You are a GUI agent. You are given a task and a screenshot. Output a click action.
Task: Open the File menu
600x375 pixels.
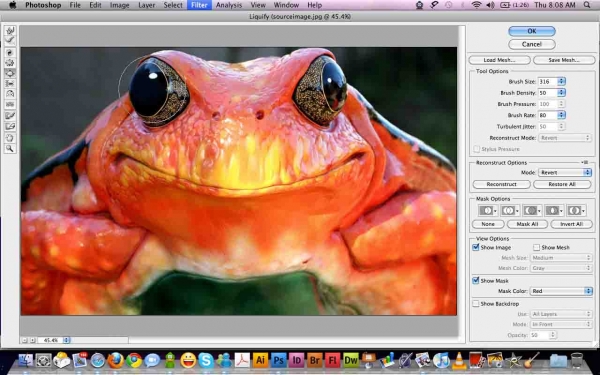[75, 5]
